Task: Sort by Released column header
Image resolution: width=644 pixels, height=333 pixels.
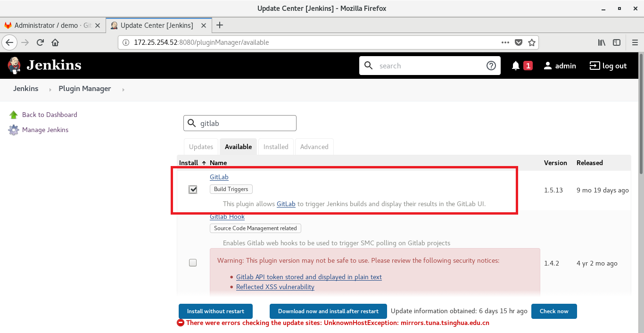Action: click(x=590, y=163)
